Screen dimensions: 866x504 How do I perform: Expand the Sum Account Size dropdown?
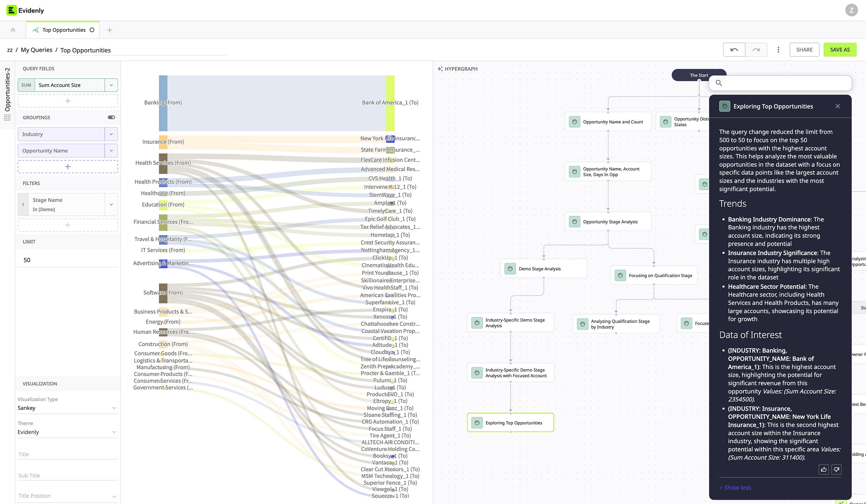tap(111, 85)
